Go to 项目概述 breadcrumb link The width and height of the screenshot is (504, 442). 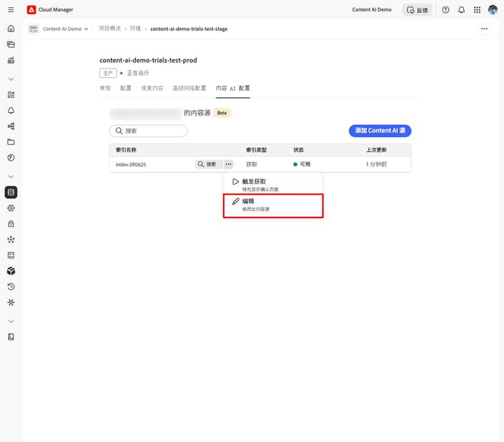click(110, 29)
